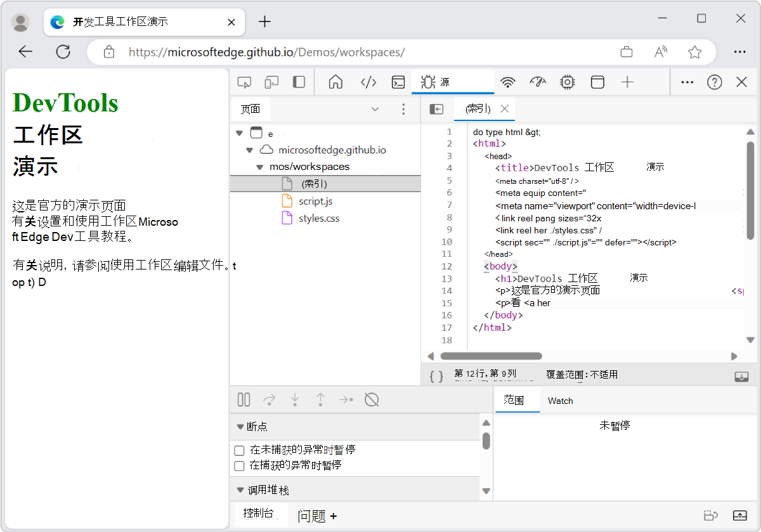Step into the next function call
Viewport: 761px width, 532px height.
295,399
